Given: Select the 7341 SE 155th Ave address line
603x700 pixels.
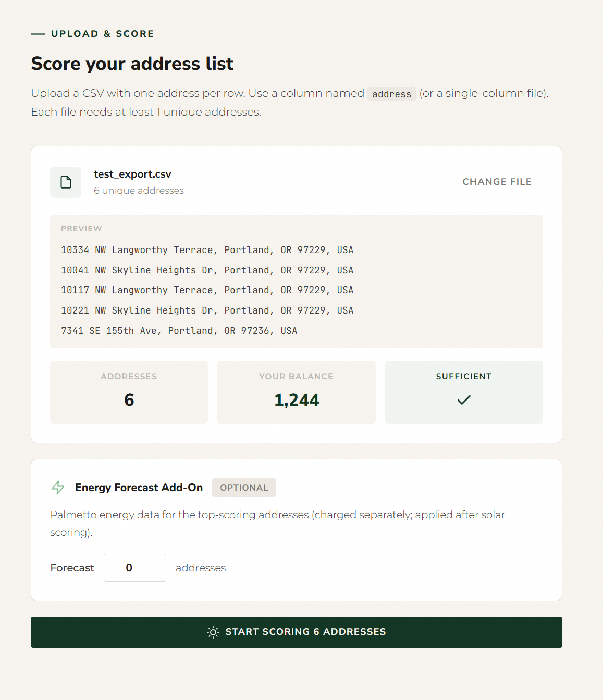Looking at the screenshot, I should pyautogui.click(x=179, y=330).
